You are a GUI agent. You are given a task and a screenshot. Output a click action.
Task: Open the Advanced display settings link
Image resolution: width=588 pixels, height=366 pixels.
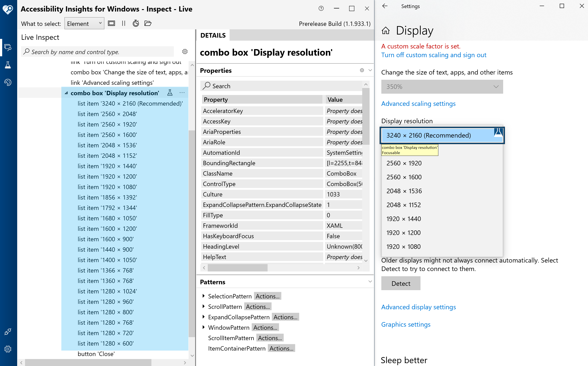pyautogui.click(x=418, y=307)
